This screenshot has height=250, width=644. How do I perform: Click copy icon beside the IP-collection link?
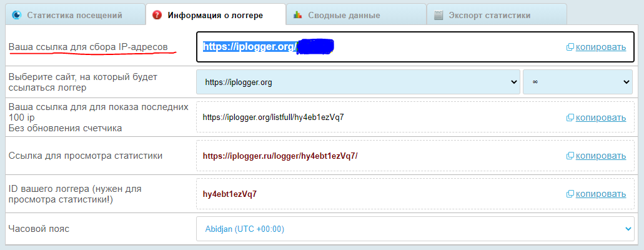coord(570,47)
